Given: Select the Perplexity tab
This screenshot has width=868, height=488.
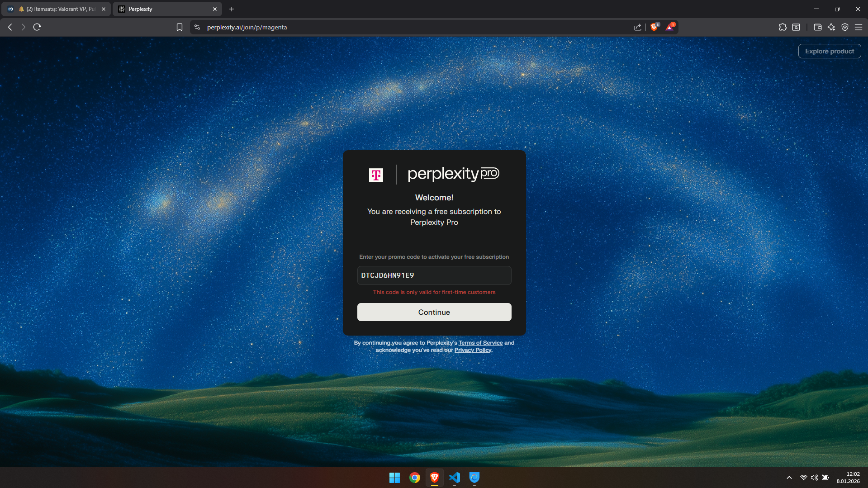Looking at the screenshot, I should 167,9.
